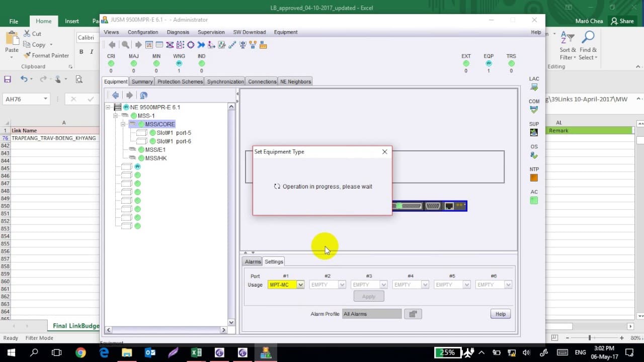Switch to Synchronization tab
Viewport: 644px width, 362px height.
[x=225, y=81]
